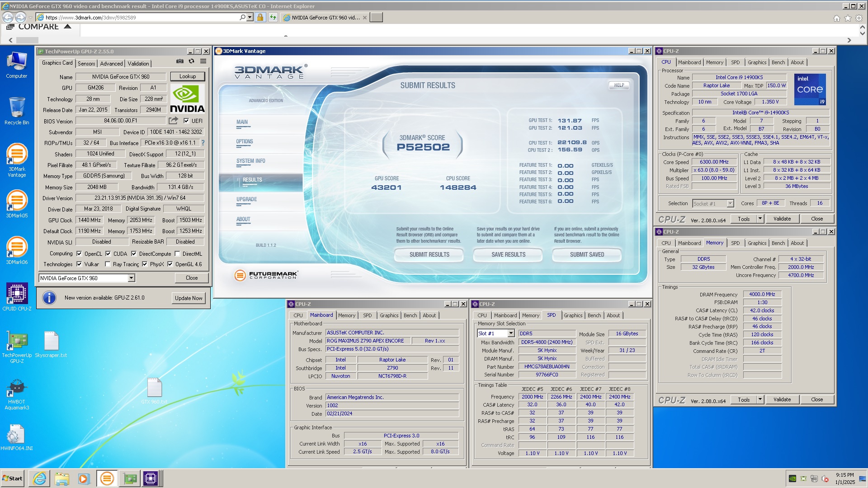Open Internet Explorer tools gear icon
Image resolution: width=868 pixels, height=488 pixels.
[859, 18]
